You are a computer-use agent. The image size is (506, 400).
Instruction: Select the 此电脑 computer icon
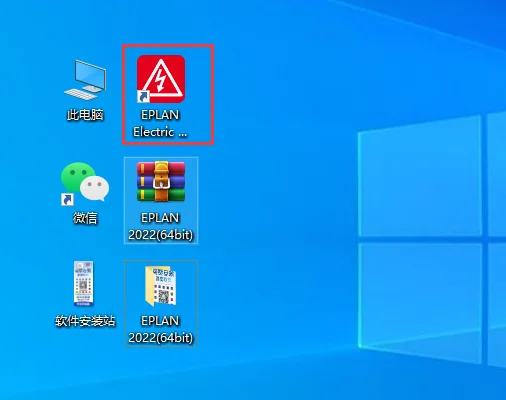[85, 80]
